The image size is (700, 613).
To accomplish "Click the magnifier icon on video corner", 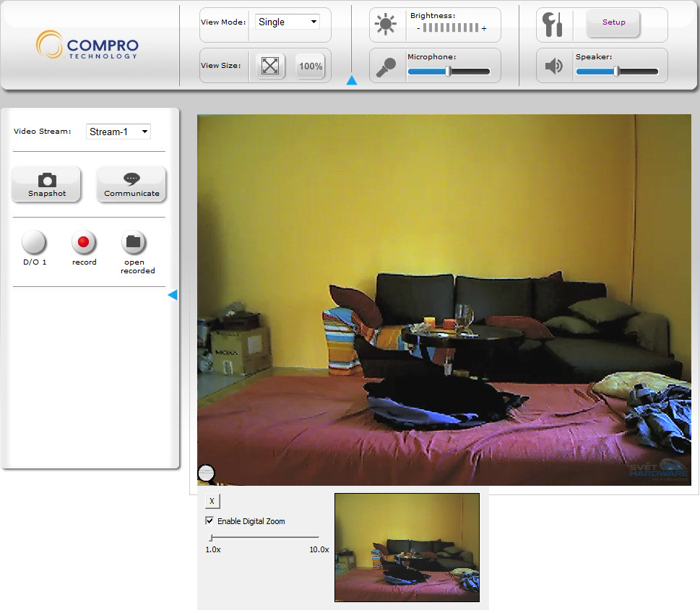I will point(207,473).
